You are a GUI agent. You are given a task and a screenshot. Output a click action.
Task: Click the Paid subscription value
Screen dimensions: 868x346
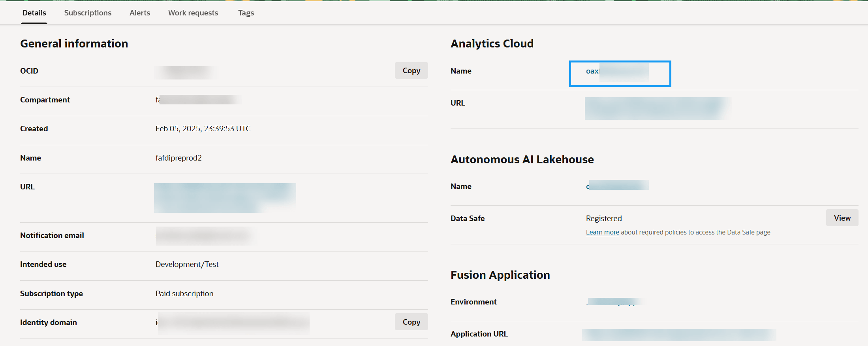184,293
